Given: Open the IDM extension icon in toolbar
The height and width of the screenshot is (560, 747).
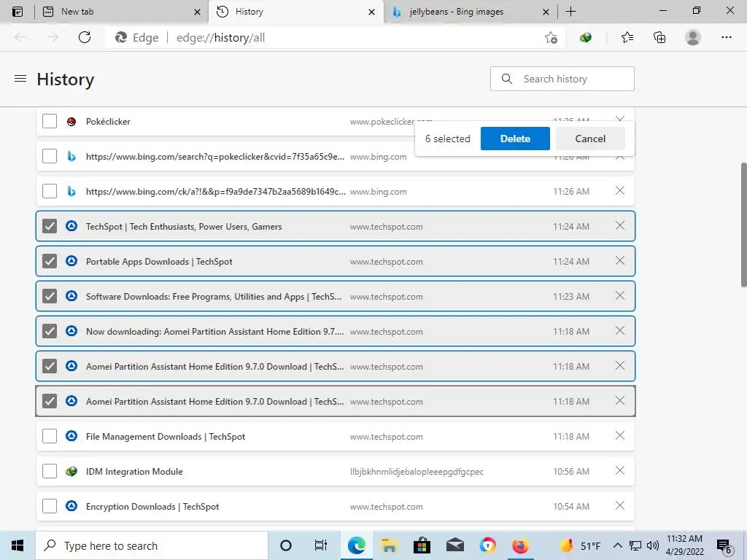Looking at the screenshot, I should (586, 37).
